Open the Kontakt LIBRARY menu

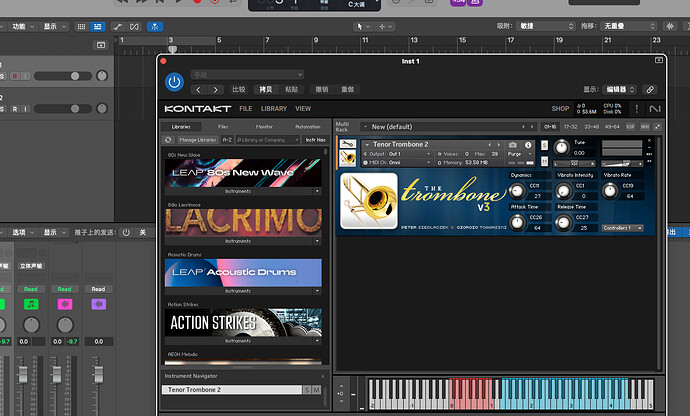pyautogui.click(x=273, y=108)
